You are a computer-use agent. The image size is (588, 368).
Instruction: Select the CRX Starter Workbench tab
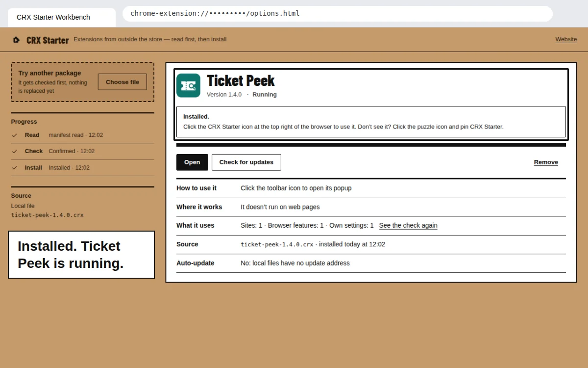pyautogui.click(x=62, y=17)
